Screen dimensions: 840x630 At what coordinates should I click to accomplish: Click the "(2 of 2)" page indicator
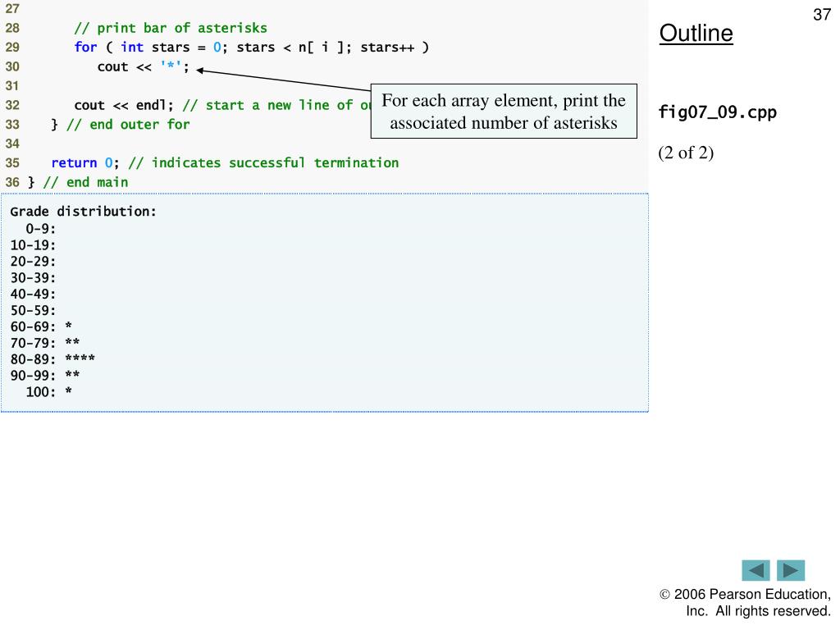click(x=686, y=153)
